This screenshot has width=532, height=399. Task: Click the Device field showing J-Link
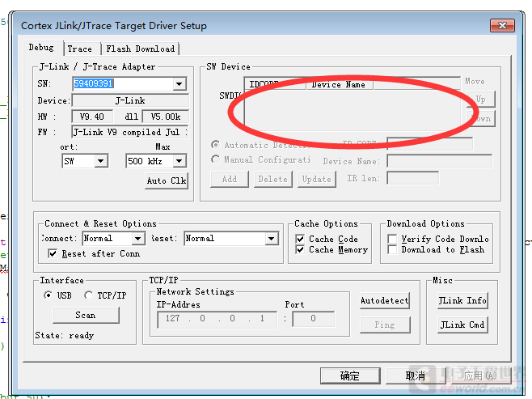[130, 100]
